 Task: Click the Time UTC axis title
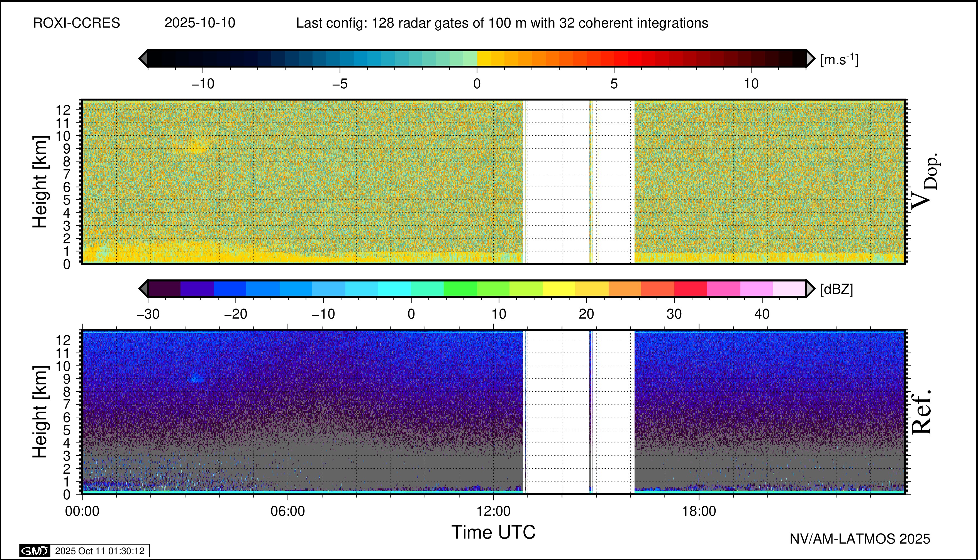click(493, 532)
